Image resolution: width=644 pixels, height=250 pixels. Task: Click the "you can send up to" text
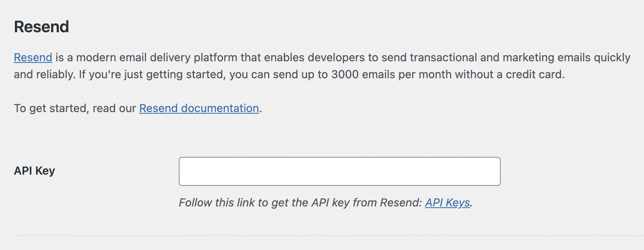279,75
